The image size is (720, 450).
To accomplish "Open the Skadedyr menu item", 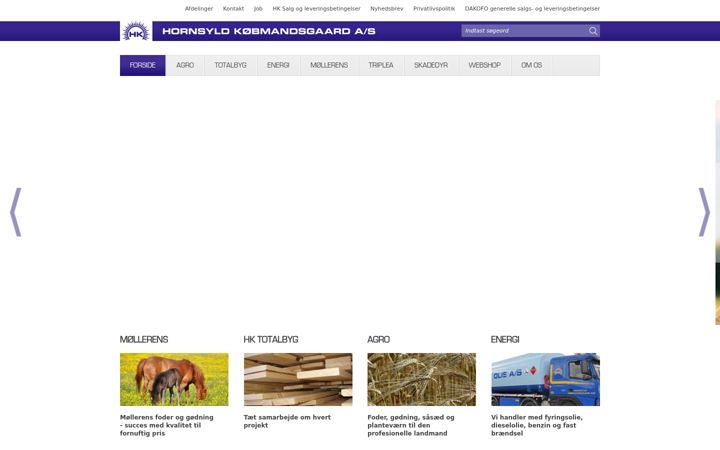I will click(431, 65).
